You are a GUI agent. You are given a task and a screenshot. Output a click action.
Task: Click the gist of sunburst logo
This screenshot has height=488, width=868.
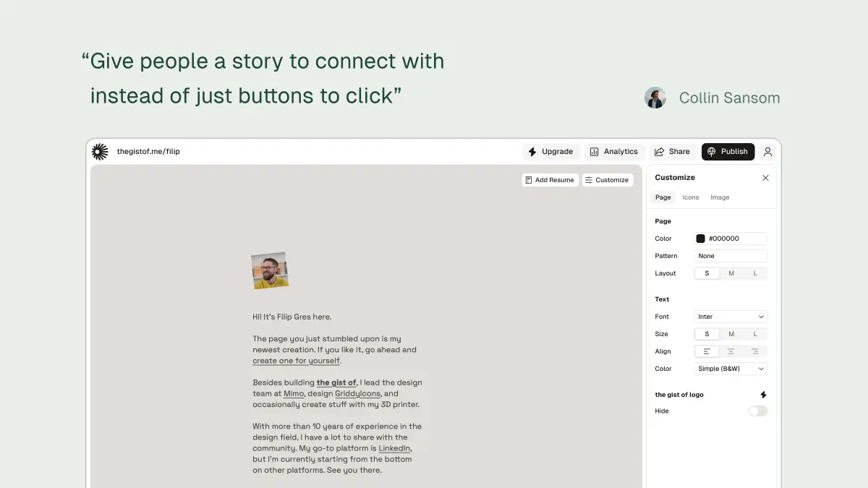100,152
